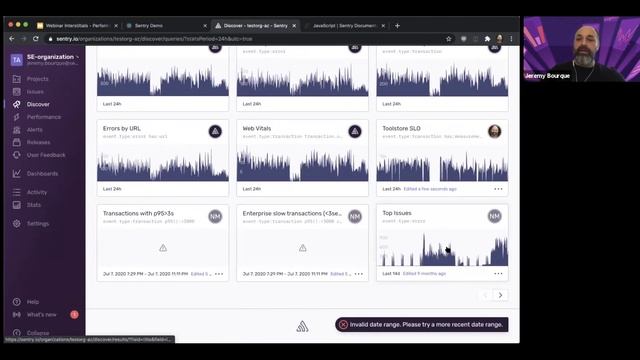Viewport: 640px width, 360px height.
Task: Open the Help menu in sidebar
Action: click(33, 302)
